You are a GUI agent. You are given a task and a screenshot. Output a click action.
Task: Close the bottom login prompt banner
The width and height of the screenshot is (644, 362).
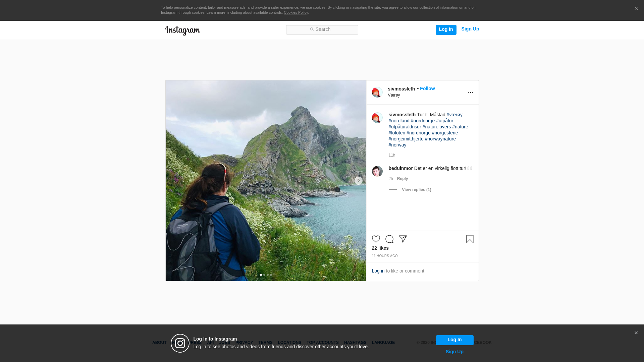(636, 333)
